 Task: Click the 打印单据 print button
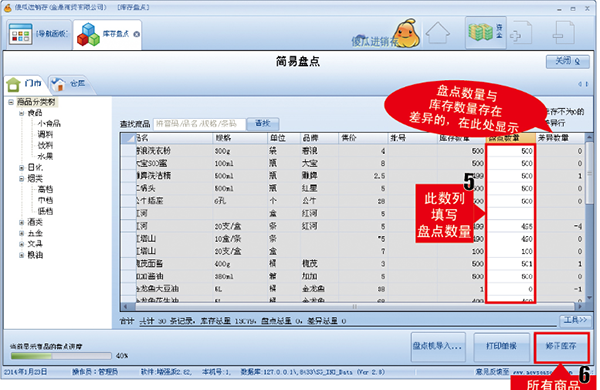(x=501, y=346)
